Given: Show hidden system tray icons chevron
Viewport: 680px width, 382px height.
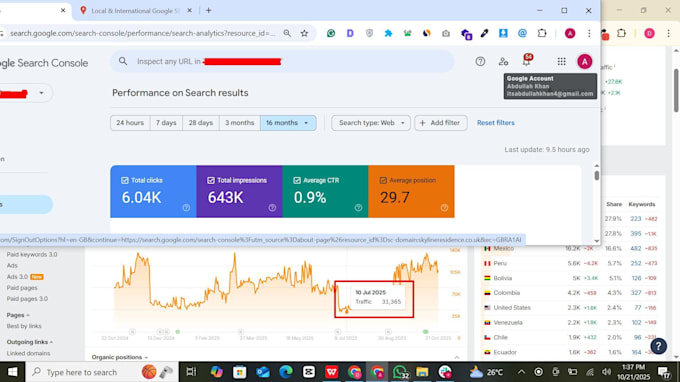Looking at the screenshot, I should click(x=521, y=372).
